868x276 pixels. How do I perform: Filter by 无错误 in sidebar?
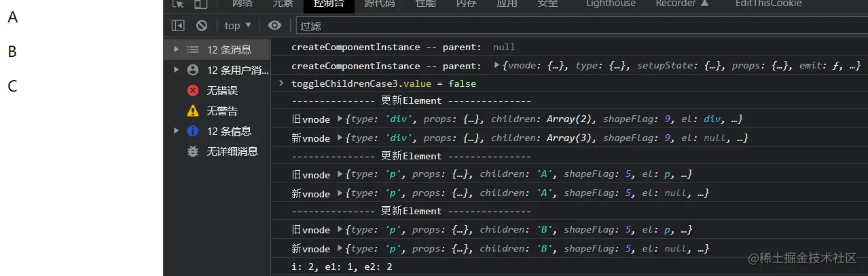pyautogui.click(x=222, y=90)
